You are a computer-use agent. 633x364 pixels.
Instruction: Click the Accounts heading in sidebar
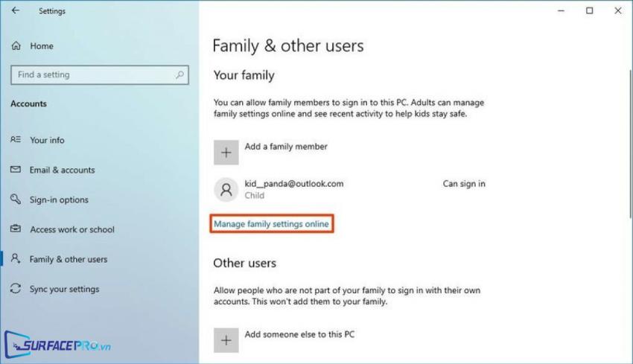click(28, 103)
